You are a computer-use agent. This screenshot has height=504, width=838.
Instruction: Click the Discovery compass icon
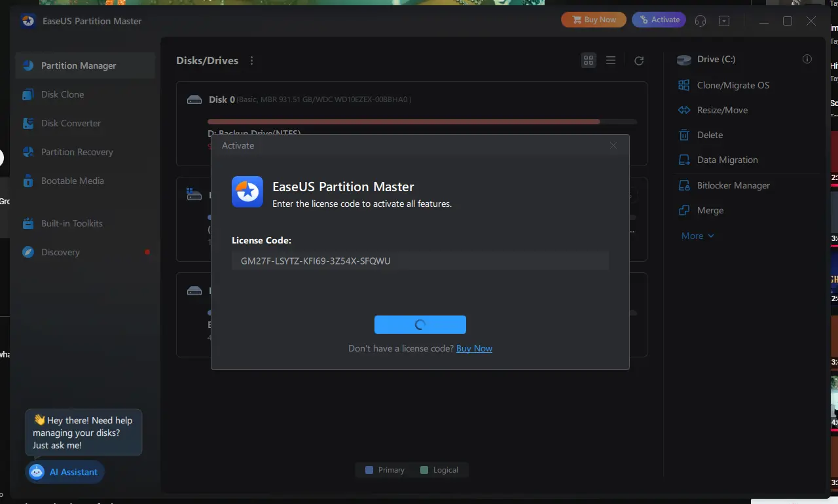tap(28, 252)
